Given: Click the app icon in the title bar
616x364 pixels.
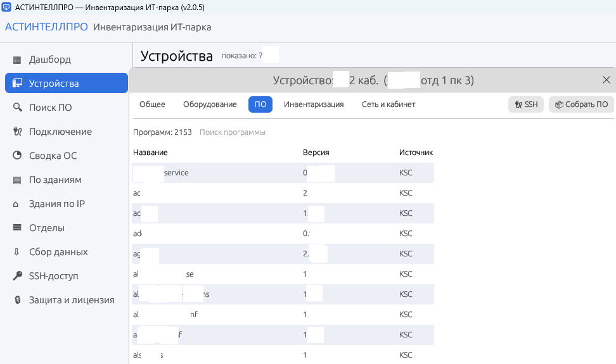Looking at the screenshot, I should [6, 7].
